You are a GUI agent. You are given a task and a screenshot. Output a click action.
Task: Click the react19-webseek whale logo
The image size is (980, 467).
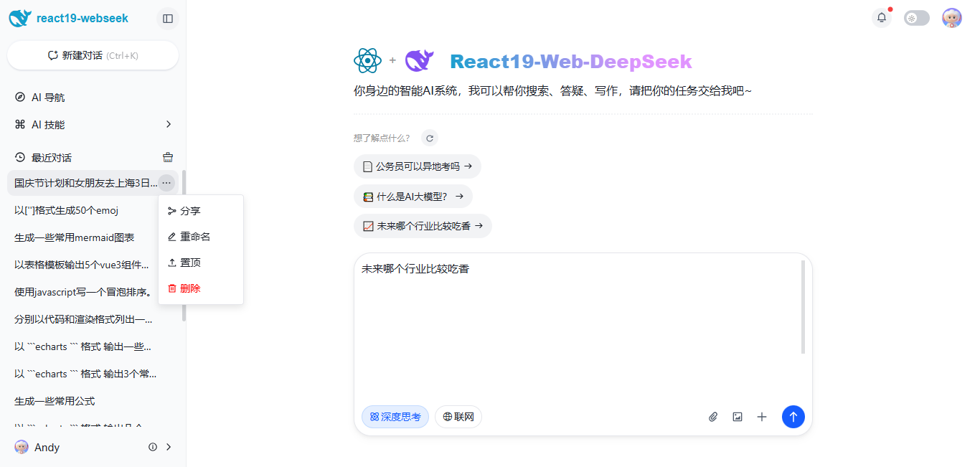(x=19, y=19)
